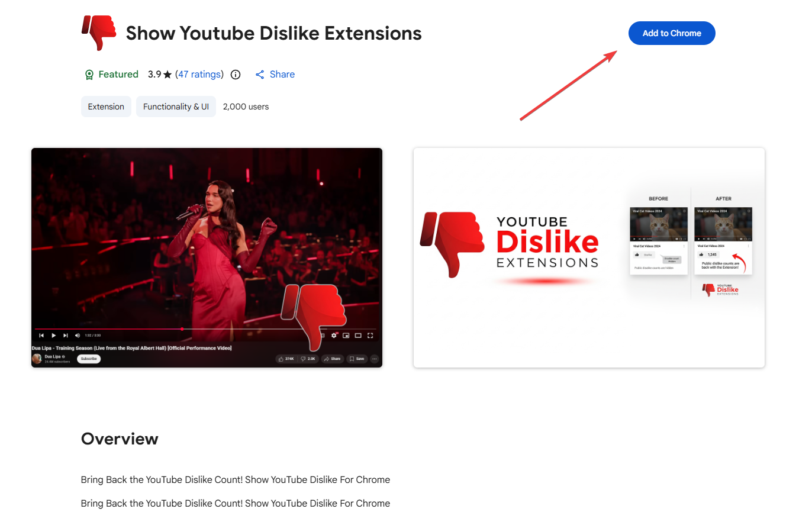The height and width of the screenshot is (522, 812).
Task: Select the previous video control
Action: [41, 335]
